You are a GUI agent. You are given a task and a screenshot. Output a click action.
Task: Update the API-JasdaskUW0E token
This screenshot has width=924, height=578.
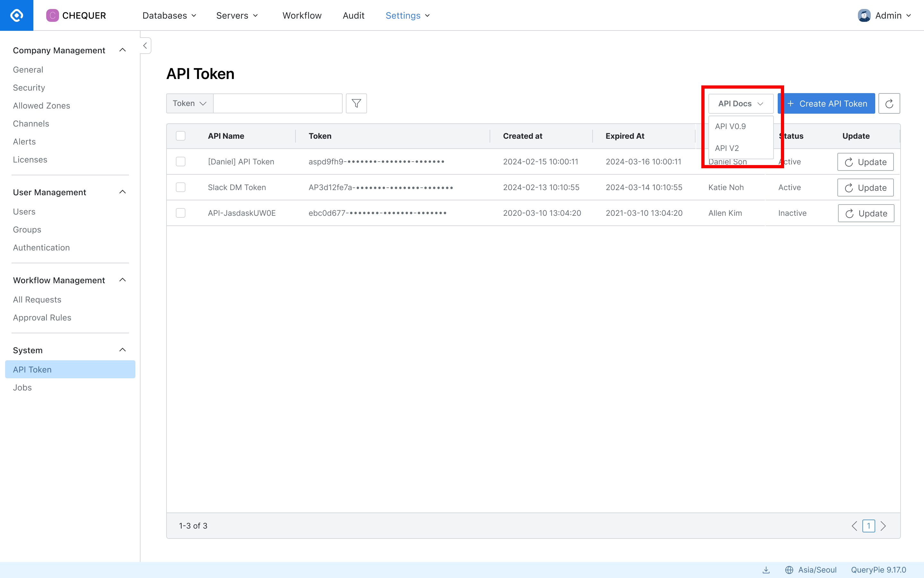click(x=866, y=213)
